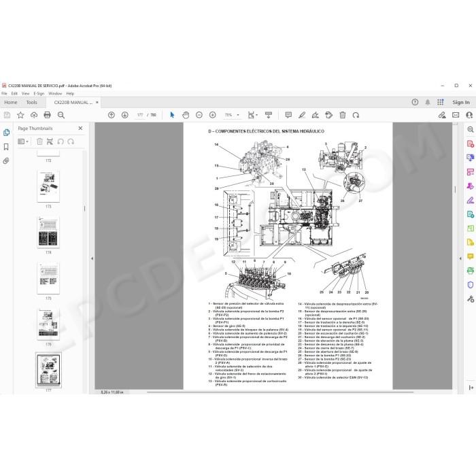Viewport: 476px width, 476px height.
Task: Switch to the Tools tab
Action: coord(31,102)
